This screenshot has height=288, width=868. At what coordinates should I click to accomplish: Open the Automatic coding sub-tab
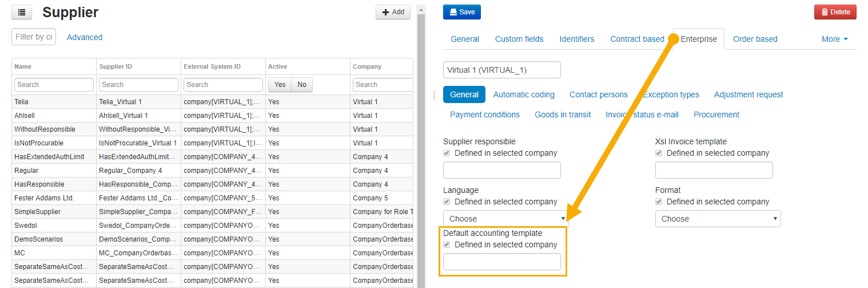point(524,94)
